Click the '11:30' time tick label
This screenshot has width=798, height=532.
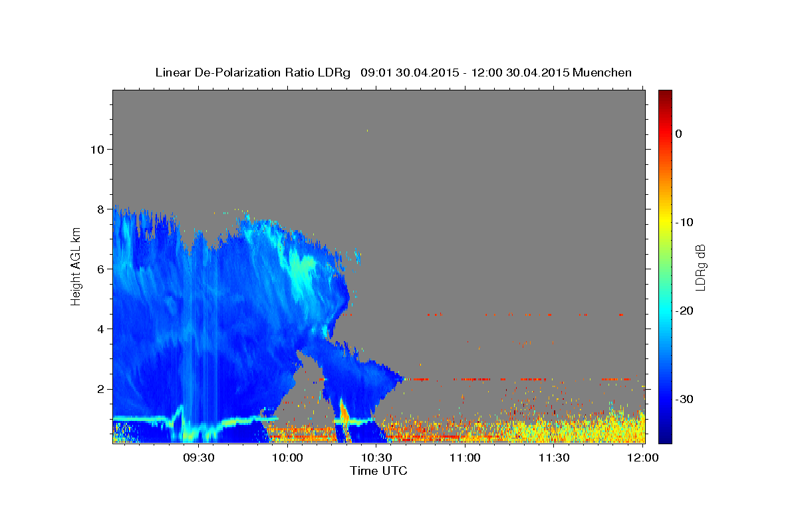coord(553,458)
